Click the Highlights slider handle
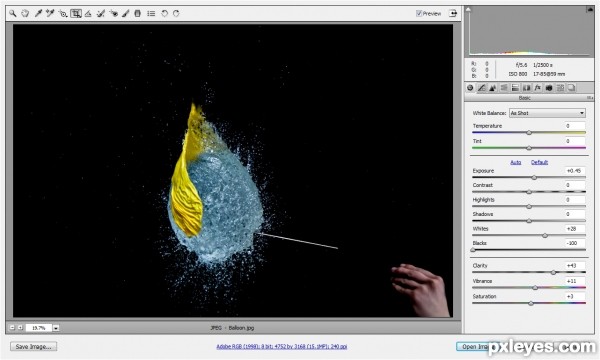The width and height of the screenshot is (600, 360). [x=529, y=207]
